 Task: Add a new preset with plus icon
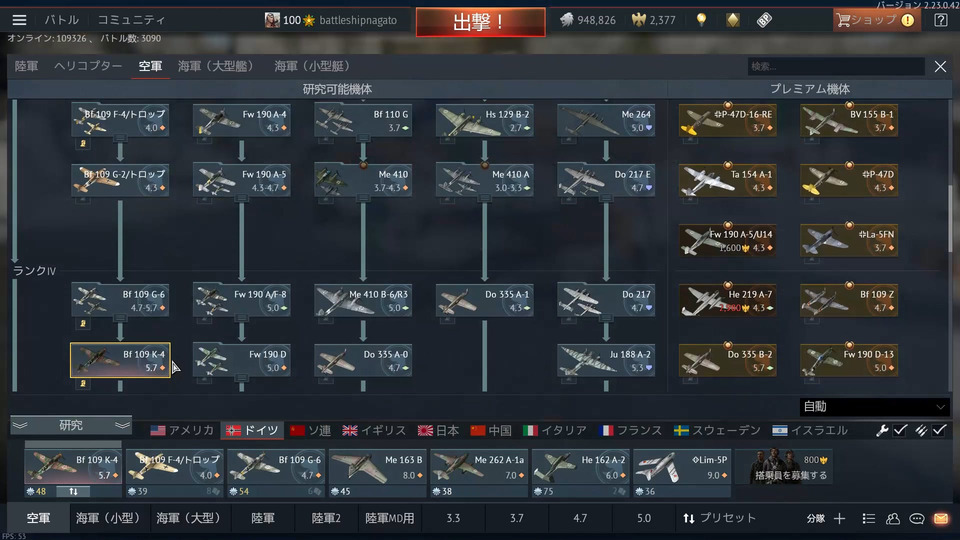(839, 519)
